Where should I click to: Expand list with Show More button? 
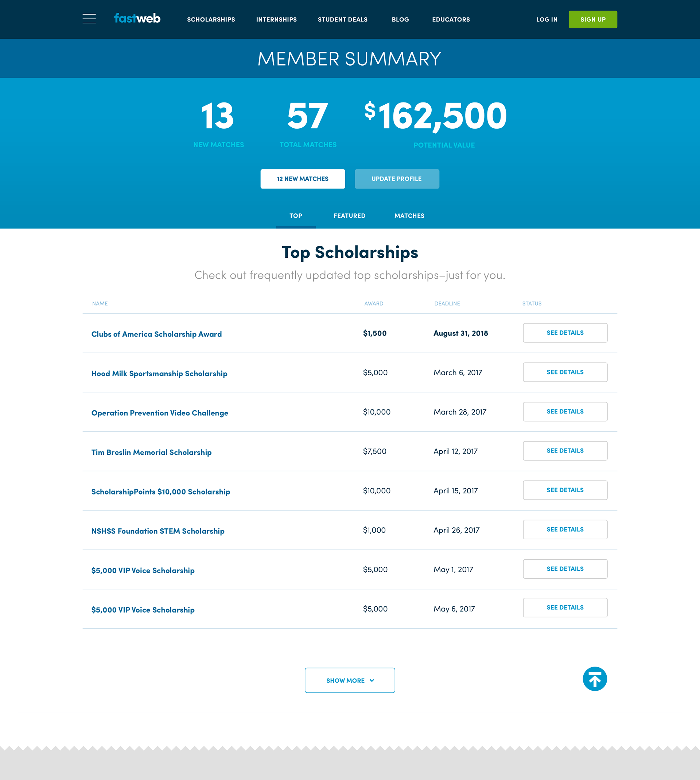click(349, 680)
